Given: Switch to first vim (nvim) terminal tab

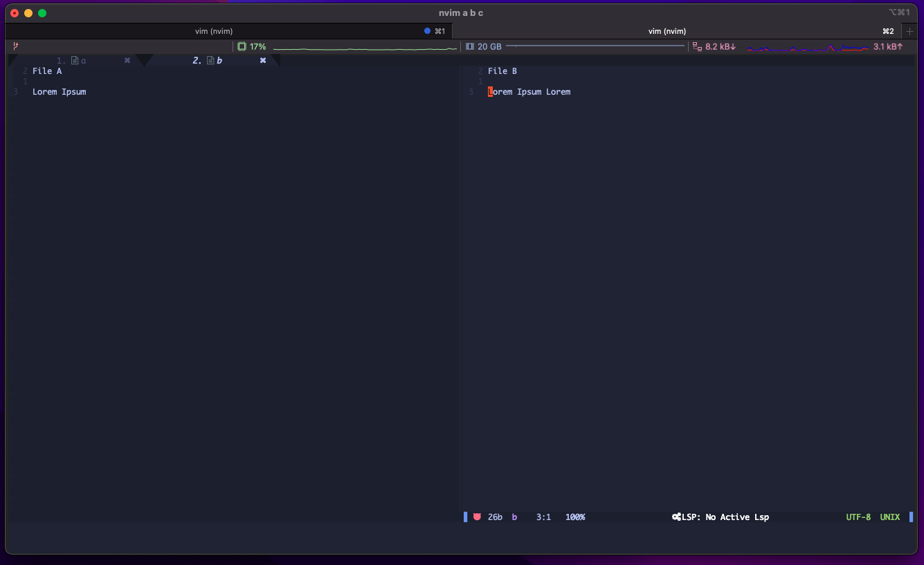Looking at the screenshot, I should point(228,31).
